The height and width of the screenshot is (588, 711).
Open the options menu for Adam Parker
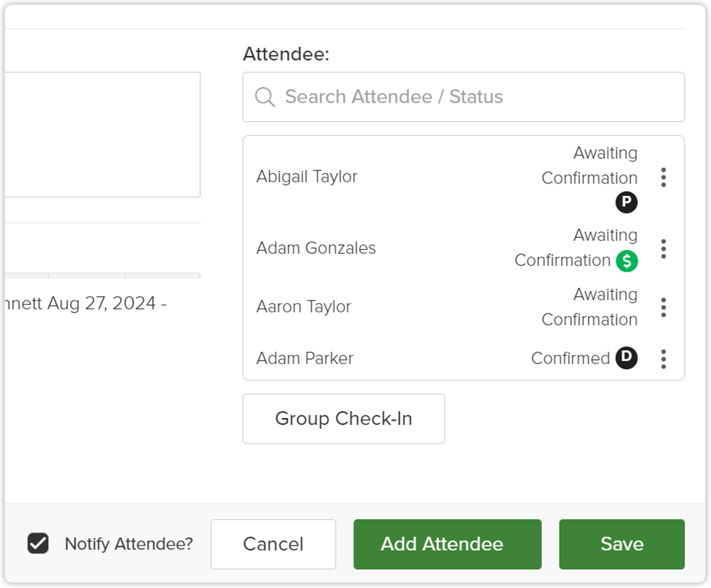tap(663, 359)
